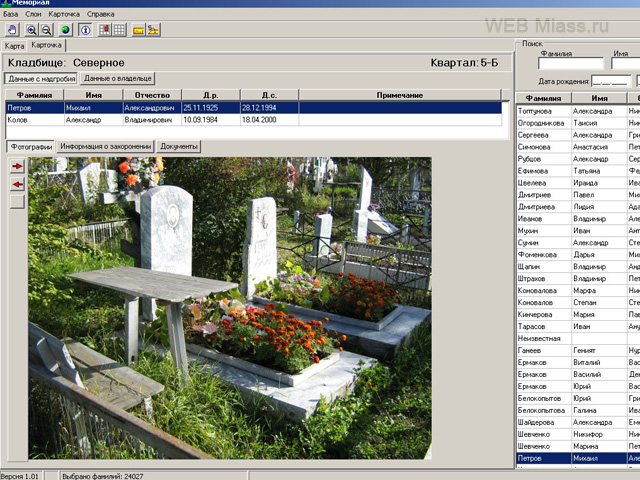Open the Справка menu
The image size is (640, 480).
(100, 15)
